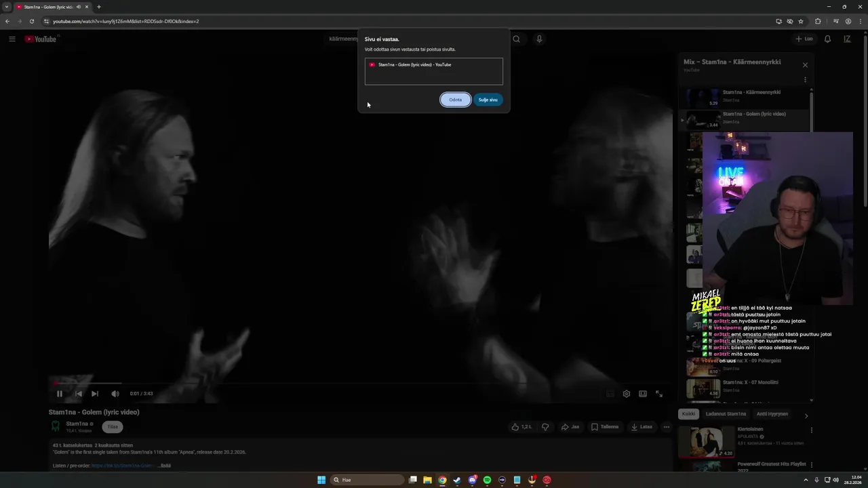The width and height of the screenshot is (868, 488).
Task: Enter fullscreen mode in the player
Action: [658, 394]
